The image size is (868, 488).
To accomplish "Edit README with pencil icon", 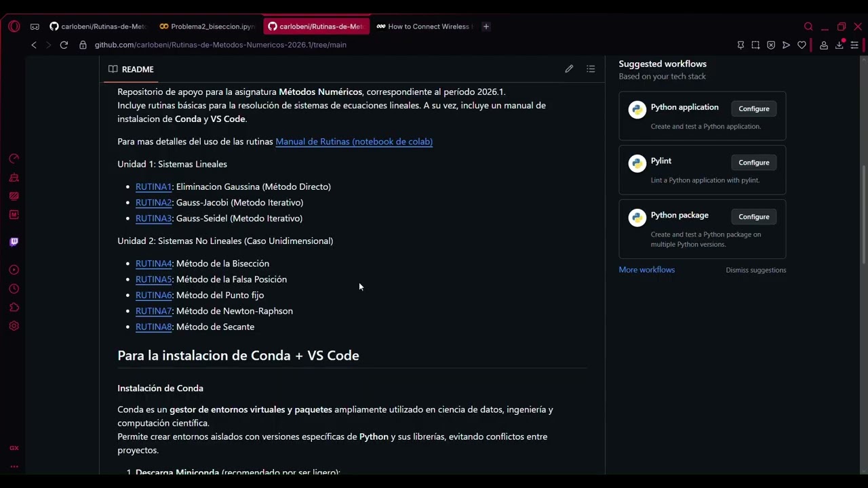I will [x=569, y=69].
